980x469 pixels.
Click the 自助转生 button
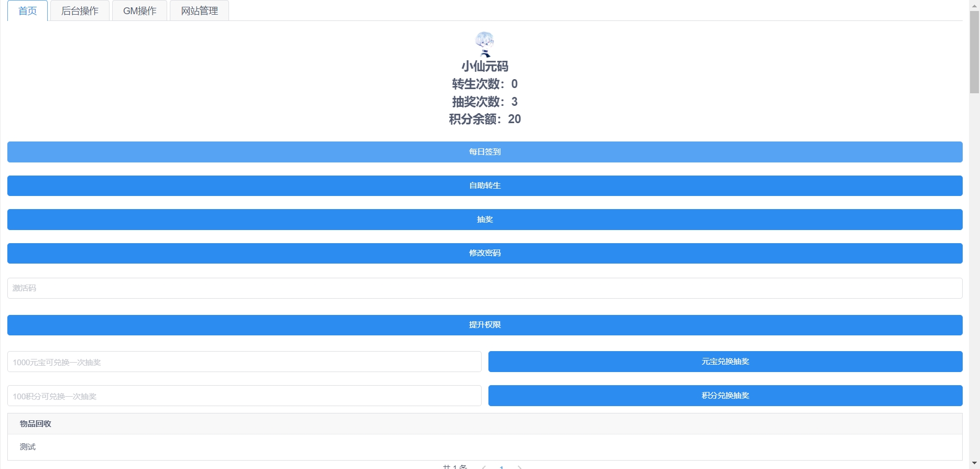tap(485, 186)
